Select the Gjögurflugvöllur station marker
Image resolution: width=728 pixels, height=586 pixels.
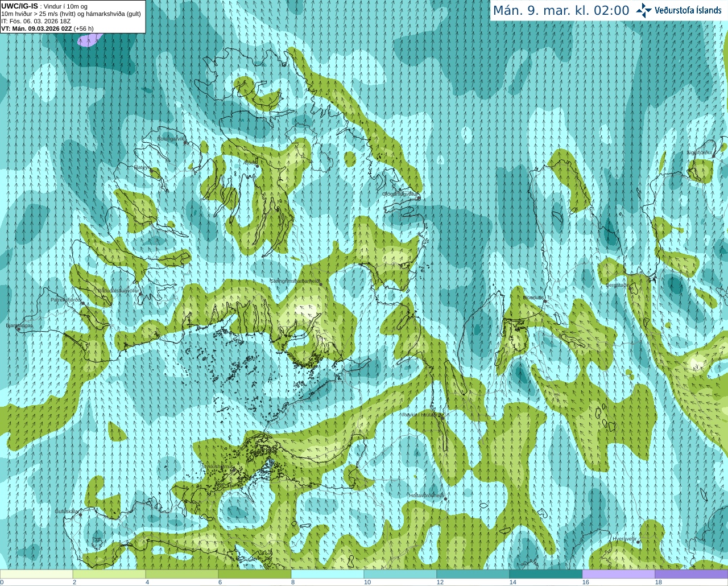coord(419,199)
